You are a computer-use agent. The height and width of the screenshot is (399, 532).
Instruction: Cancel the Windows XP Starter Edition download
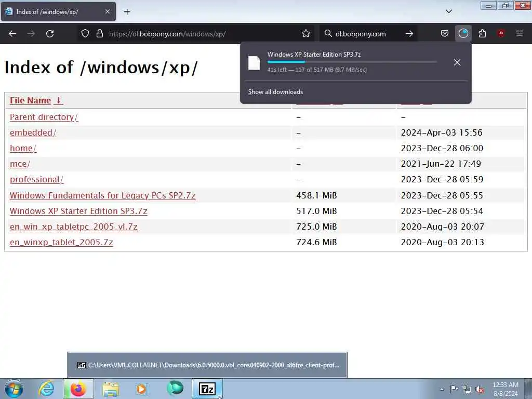pyautogui.click(x=457, y=62)
